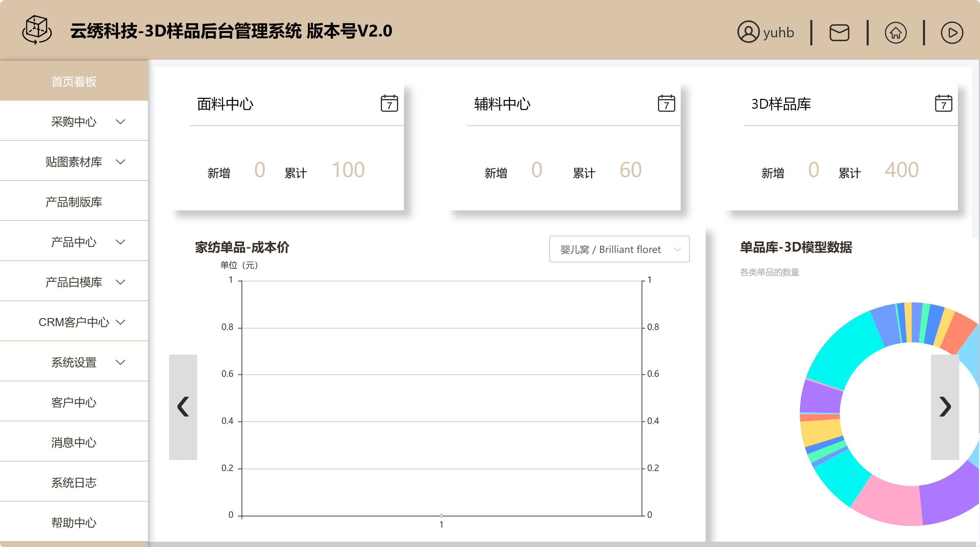Open the mail envelope icon in header
Image resolution: width=980 pixels, height=547 pixels.
839,32
